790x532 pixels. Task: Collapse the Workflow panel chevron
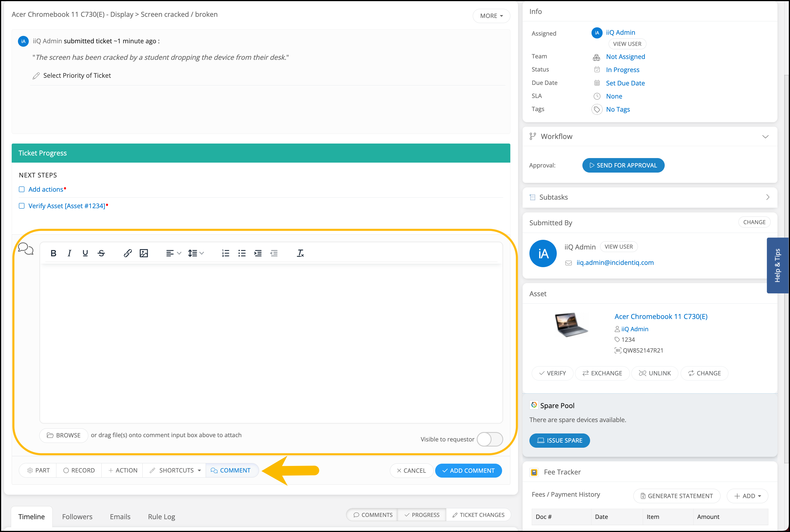point(765,137)
